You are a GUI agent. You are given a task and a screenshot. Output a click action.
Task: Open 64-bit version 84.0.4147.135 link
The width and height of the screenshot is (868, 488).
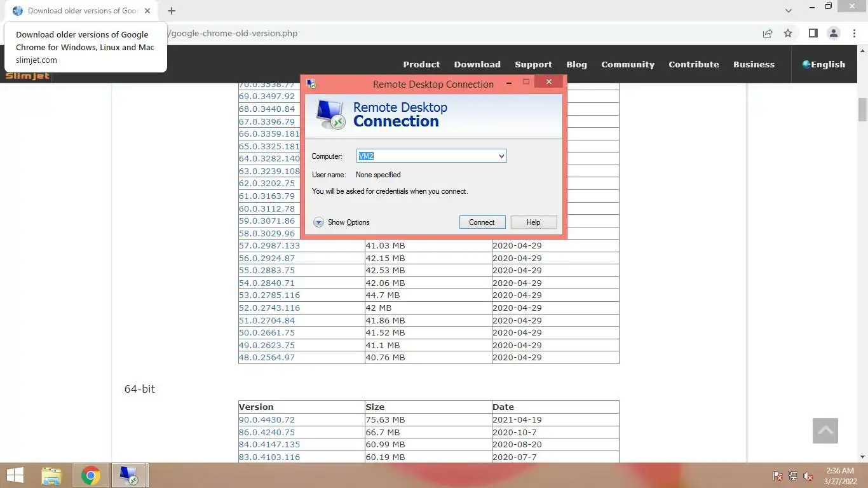(x=269, y=444)
